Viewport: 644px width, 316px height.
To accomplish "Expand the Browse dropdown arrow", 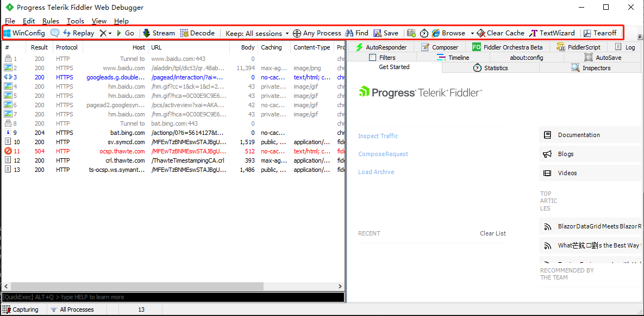I will point(472,33).
